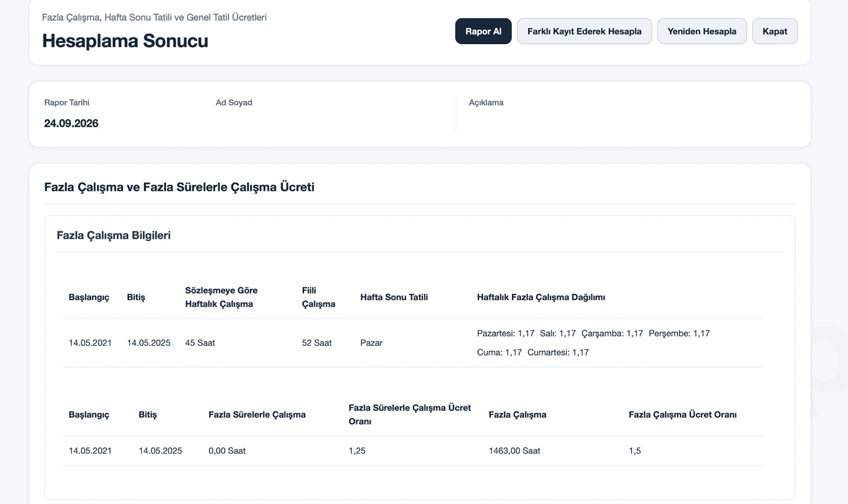Click the Fazla Çalışma Ücret Oranı header
Screen dimensions: 848x504
[x=683, y=414]
